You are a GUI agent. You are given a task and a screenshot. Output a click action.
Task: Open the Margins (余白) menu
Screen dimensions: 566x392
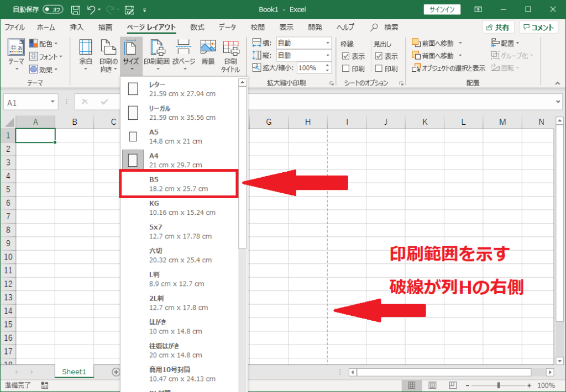point(86,55)
